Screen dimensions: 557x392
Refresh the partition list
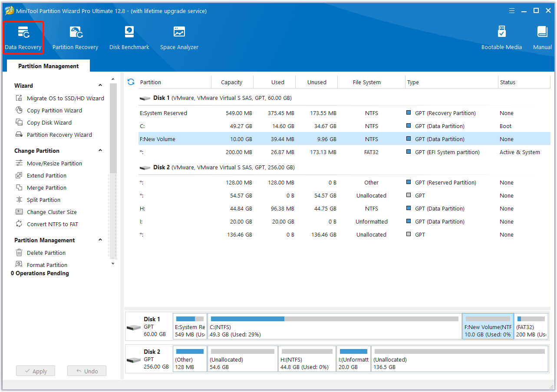pyautogui.click(x=131, y=82)
